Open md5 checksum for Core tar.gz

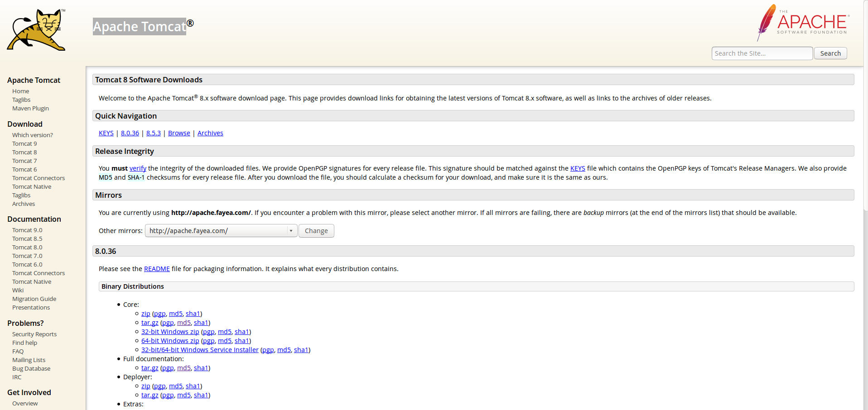tap(184, 323)
